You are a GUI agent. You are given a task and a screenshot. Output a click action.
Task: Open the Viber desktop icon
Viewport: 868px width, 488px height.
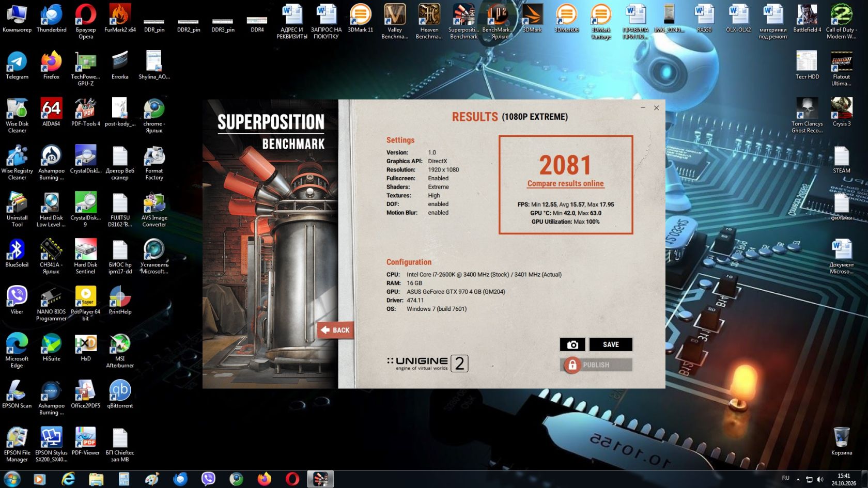point(17,300)
